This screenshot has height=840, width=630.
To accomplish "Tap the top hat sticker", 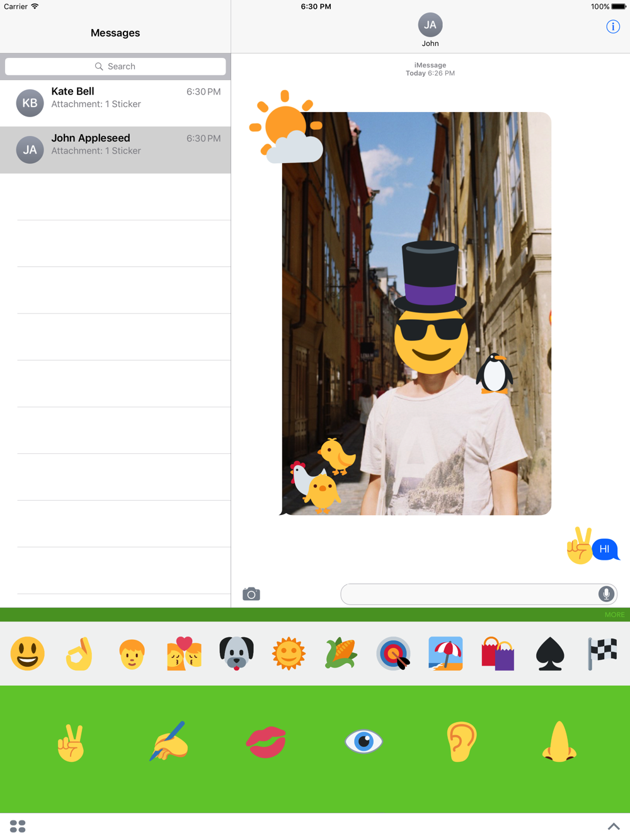I will point(430,276).
